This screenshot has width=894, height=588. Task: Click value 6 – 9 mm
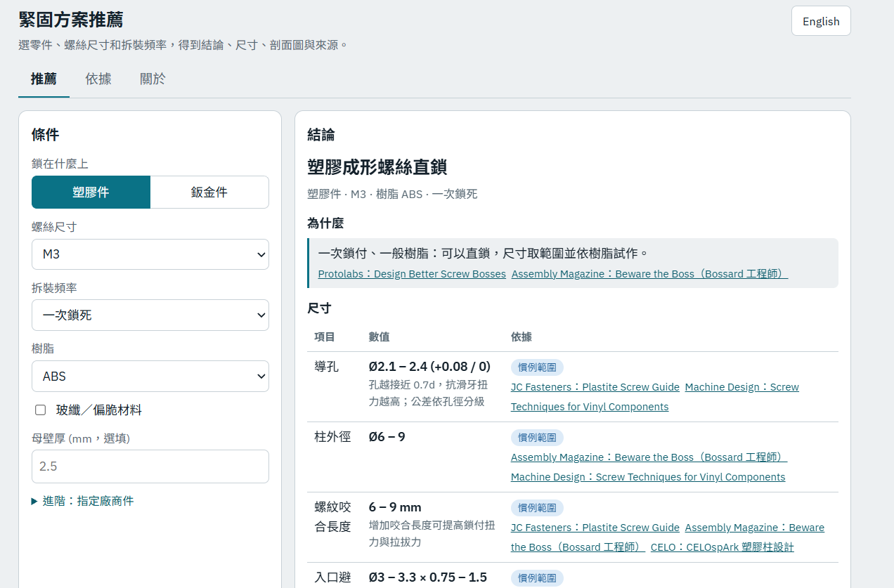pos(395,507)
